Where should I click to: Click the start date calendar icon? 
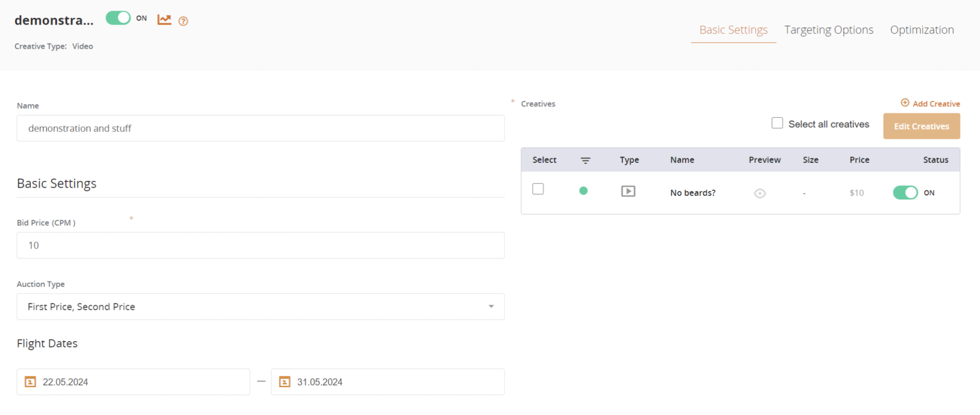coord(30,381)
